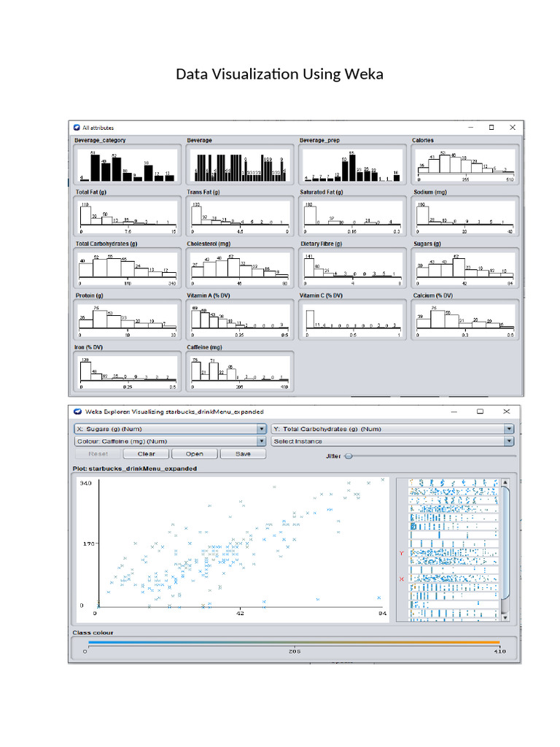The image size is (560, 747).
Task: Select the Calories histogram
Action: (464, 165)
